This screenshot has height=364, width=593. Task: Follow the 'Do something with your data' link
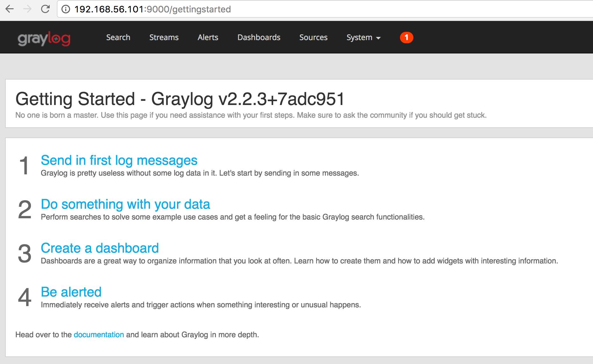[x=125, y=204]
